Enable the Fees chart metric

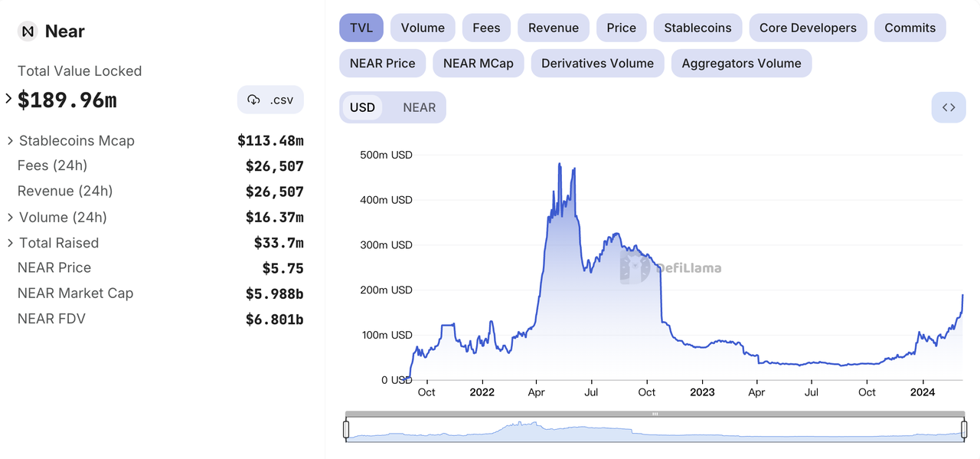tap(486, 28)
